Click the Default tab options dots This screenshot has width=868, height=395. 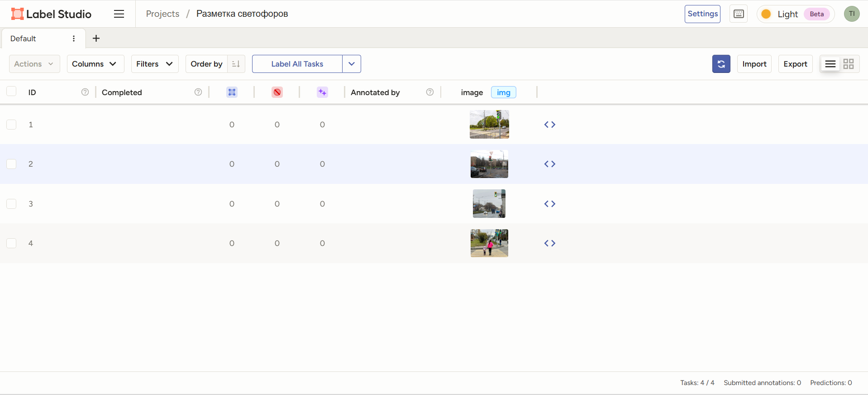tap(74, 39)
